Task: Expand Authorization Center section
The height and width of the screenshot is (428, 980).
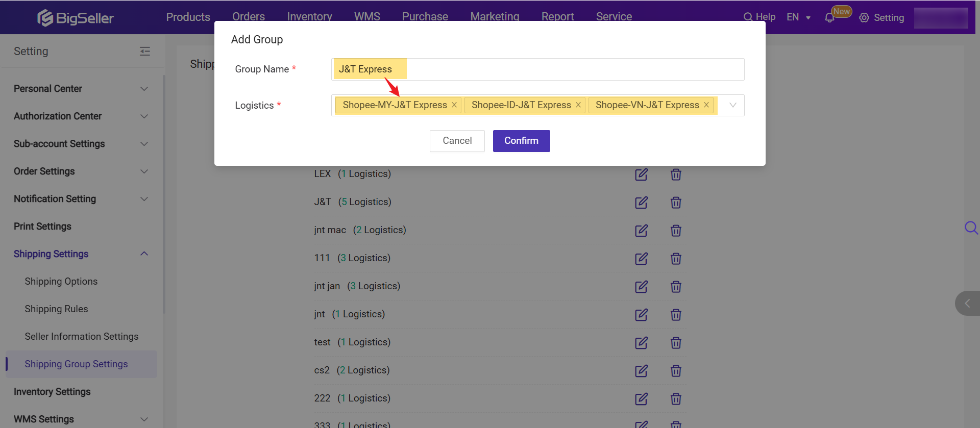Action: coord(144,116)
